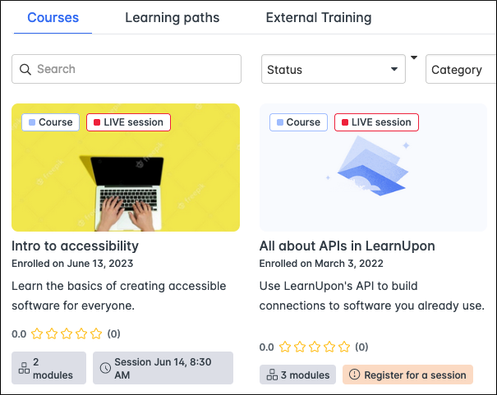The height and width of the screenshot is (395, 497).
Task: Click the alert icon in Register for a session
Action: pyautogui.click(x=354, y=374)
